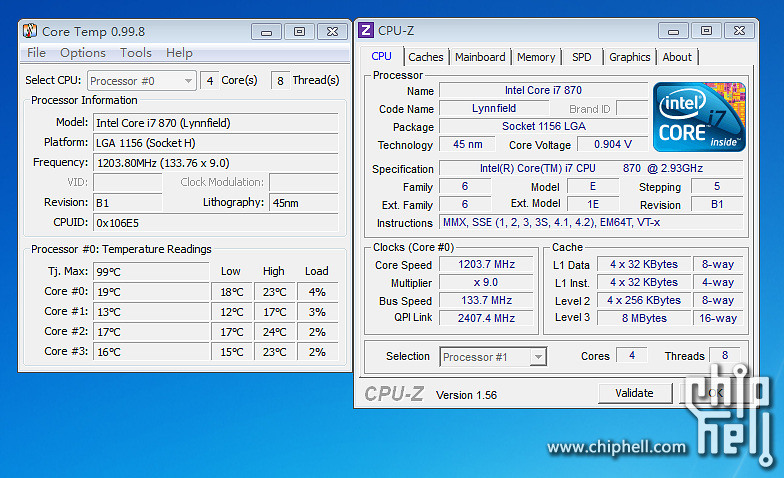The image size is (784, 478).
Task: Click the Level 2 cache value 4 x 256 KBytes
Action: click(644, 300)
